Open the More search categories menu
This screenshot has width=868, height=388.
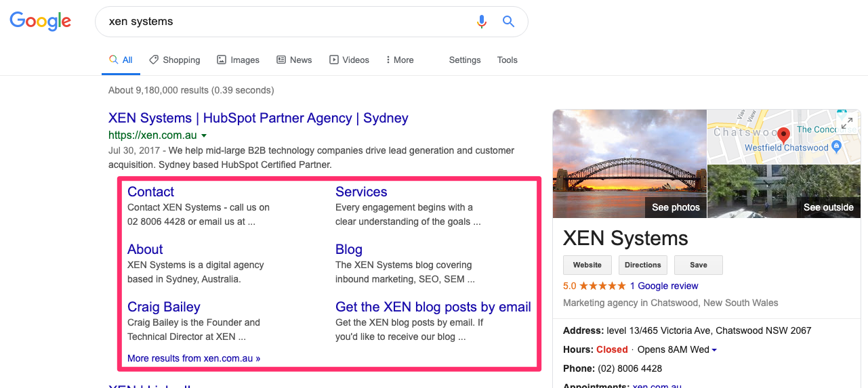tap(400, 60)
